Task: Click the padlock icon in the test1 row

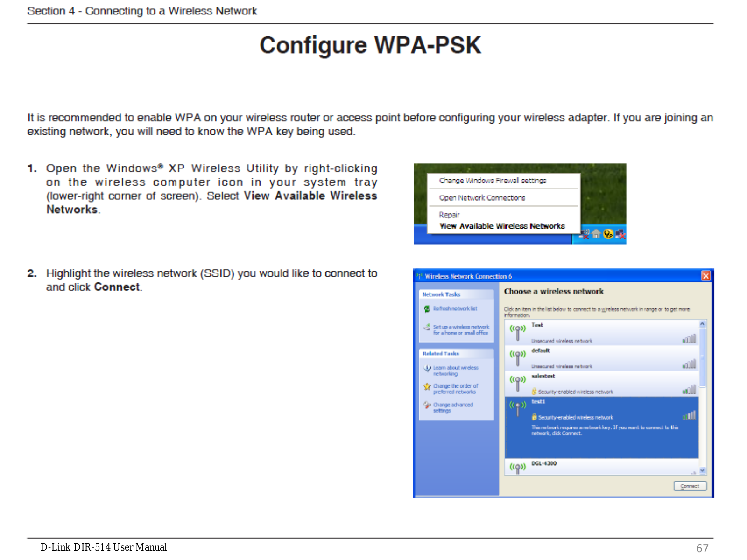Action: 534,417
